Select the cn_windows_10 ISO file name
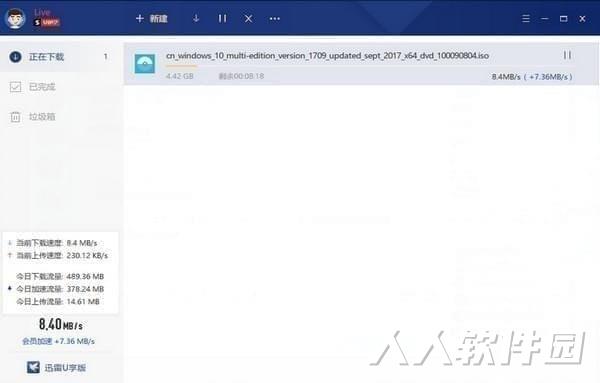Image resolution: width=600 pixels, height=383 pixels. [328, 55]
